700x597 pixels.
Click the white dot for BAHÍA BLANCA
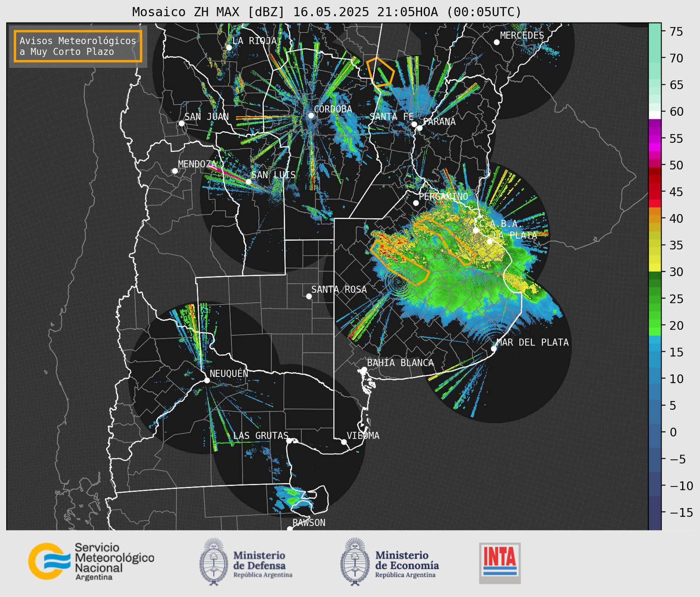coord(364,369)
